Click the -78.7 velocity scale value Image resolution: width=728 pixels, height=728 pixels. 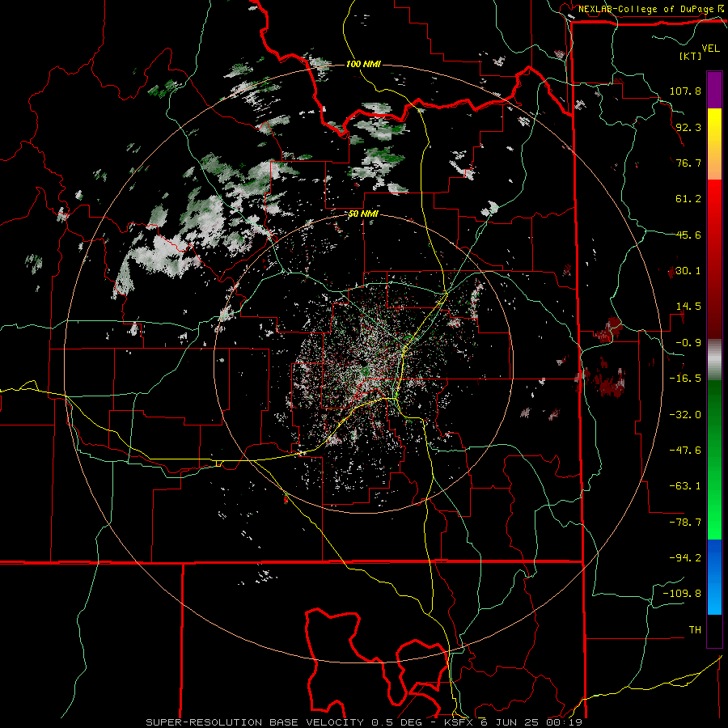685,523
